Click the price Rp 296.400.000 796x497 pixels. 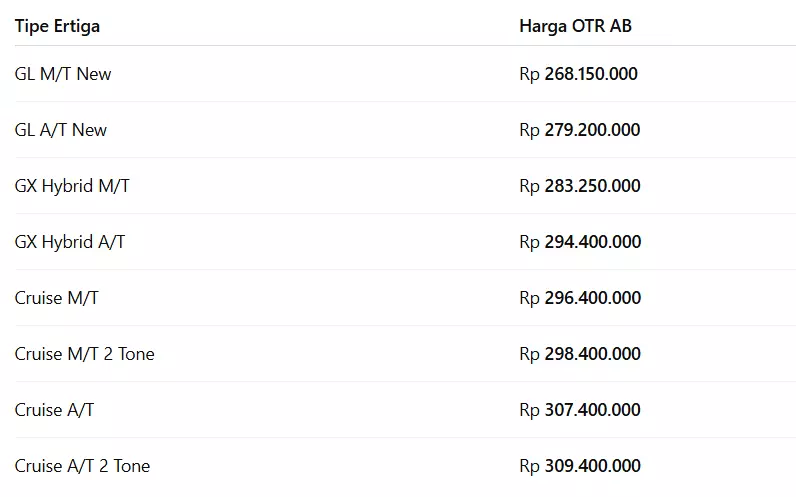tap(580, 298)
